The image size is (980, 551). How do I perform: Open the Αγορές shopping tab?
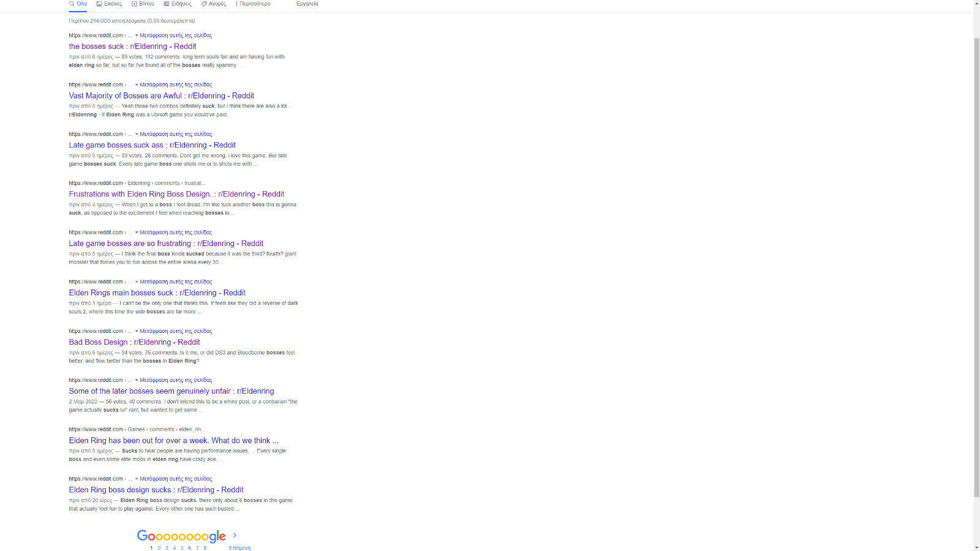(x=214, y=4)
